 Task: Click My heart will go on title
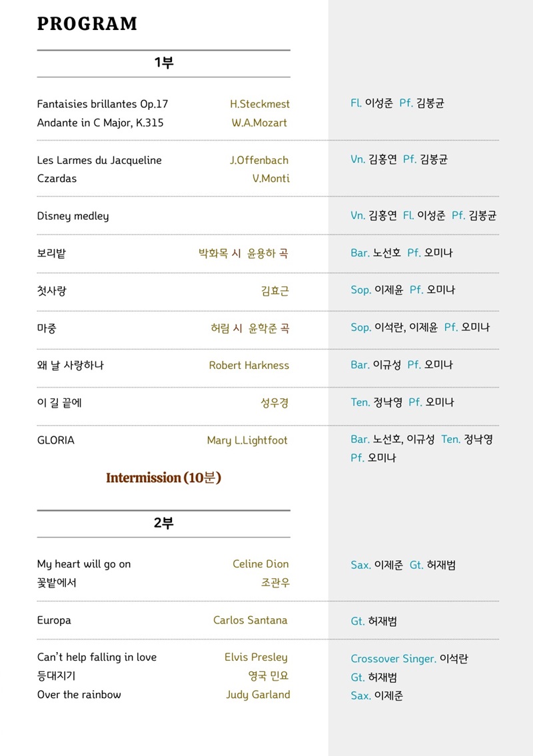(x=84, y=564)
